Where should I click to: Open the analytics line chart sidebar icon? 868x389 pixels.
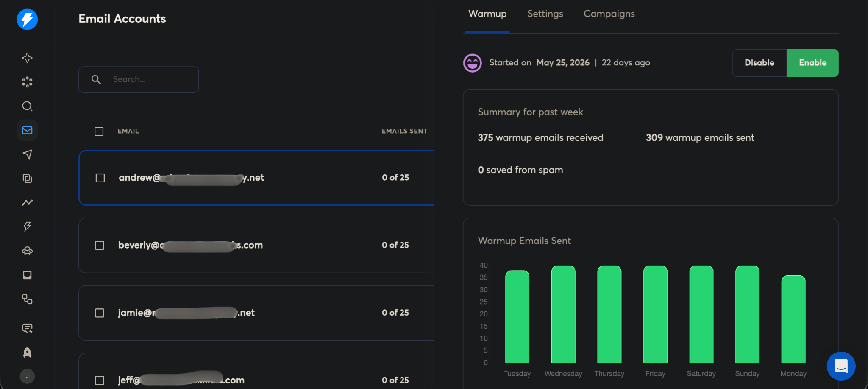27,203
